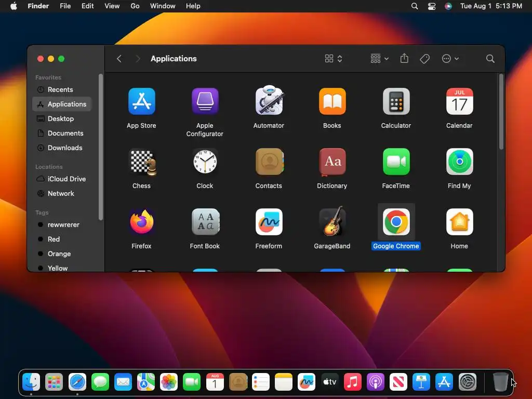Open the Apple menu
The image size is (532, 399).
(x=14, y=6)
